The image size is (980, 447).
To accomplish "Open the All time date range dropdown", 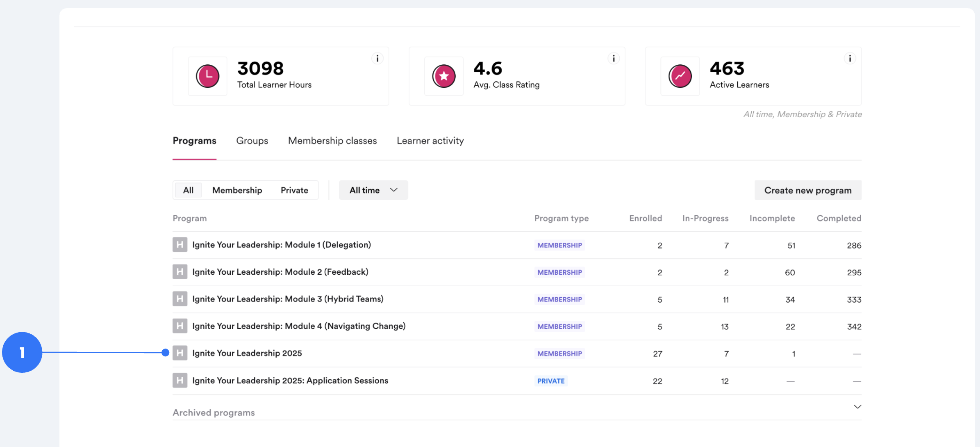I will tap(373, 190).
